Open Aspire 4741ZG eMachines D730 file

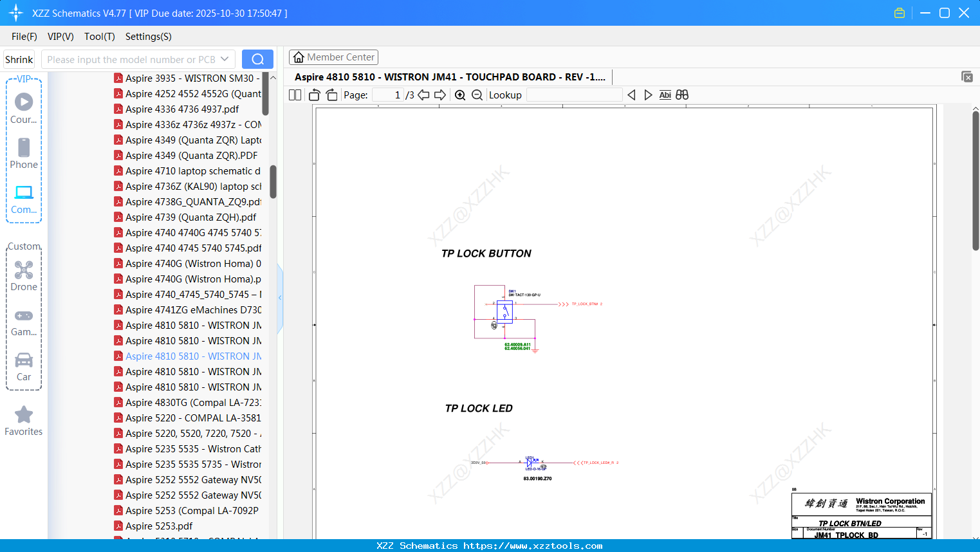187,310
